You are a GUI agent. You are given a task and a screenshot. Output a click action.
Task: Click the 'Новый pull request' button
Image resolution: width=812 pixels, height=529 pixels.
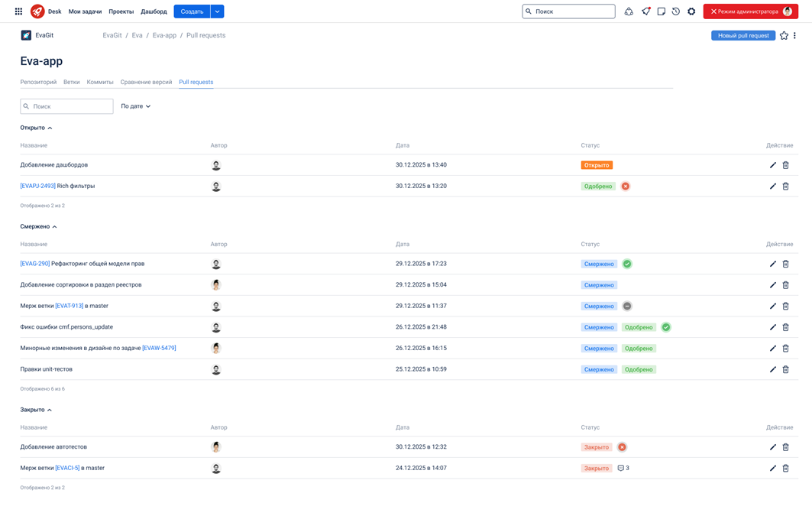(x=742, y=35)
